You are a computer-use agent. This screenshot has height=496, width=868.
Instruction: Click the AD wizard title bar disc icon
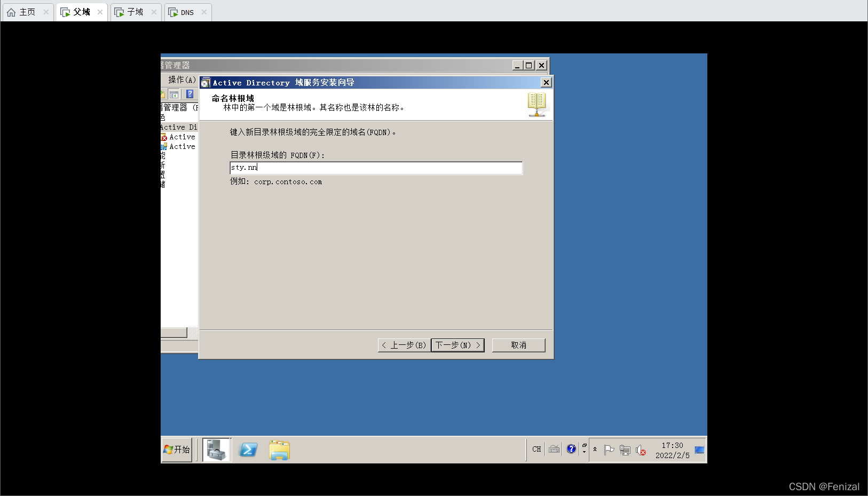[x=205, y=82]
